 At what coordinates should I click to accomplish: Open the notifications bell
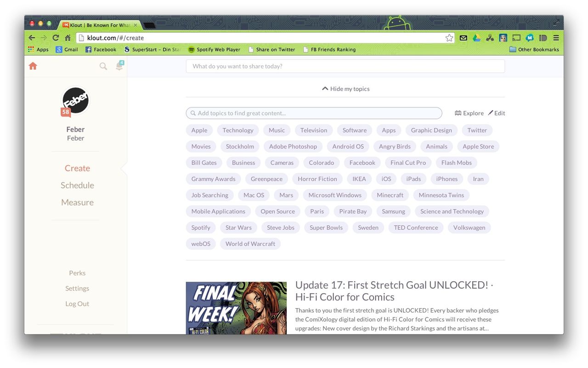(119, 66)
